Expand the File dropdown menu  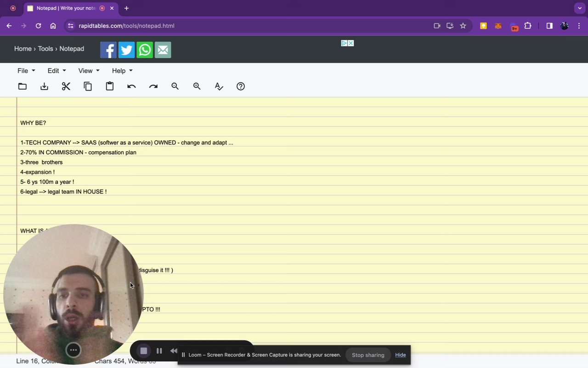click(x=26, y=70)
